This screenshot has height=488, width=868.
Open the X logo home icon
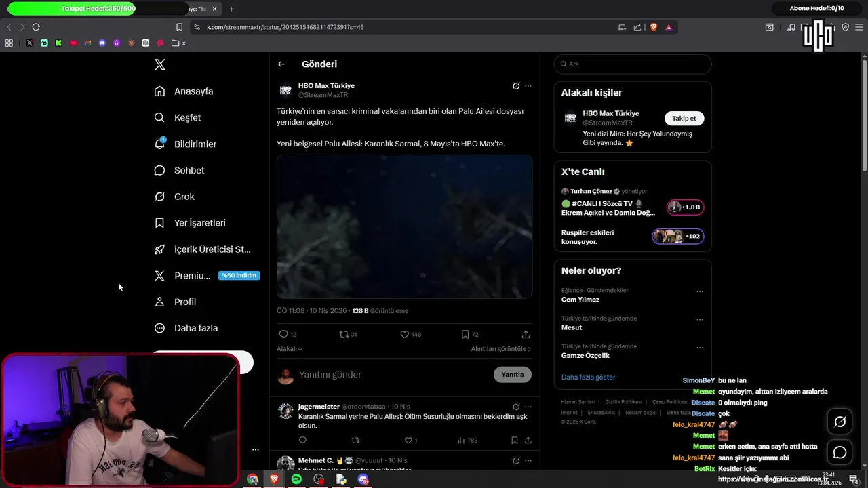160,65
